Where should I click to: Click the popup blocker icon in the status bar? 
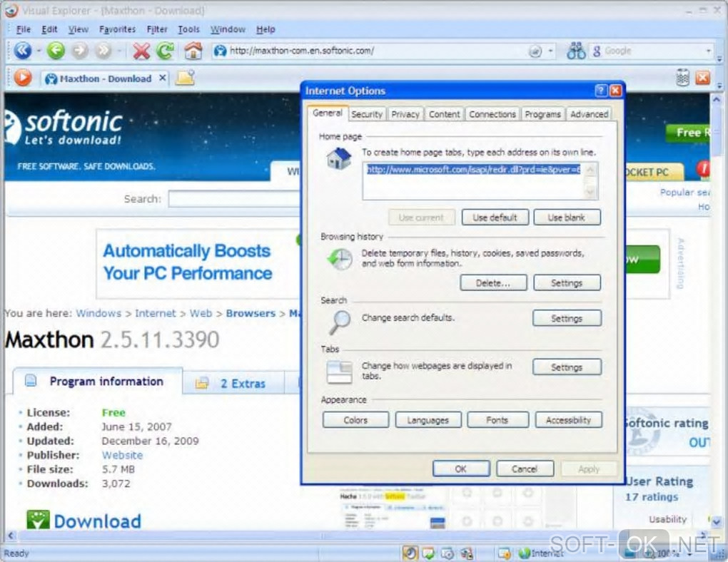[504, 553]
